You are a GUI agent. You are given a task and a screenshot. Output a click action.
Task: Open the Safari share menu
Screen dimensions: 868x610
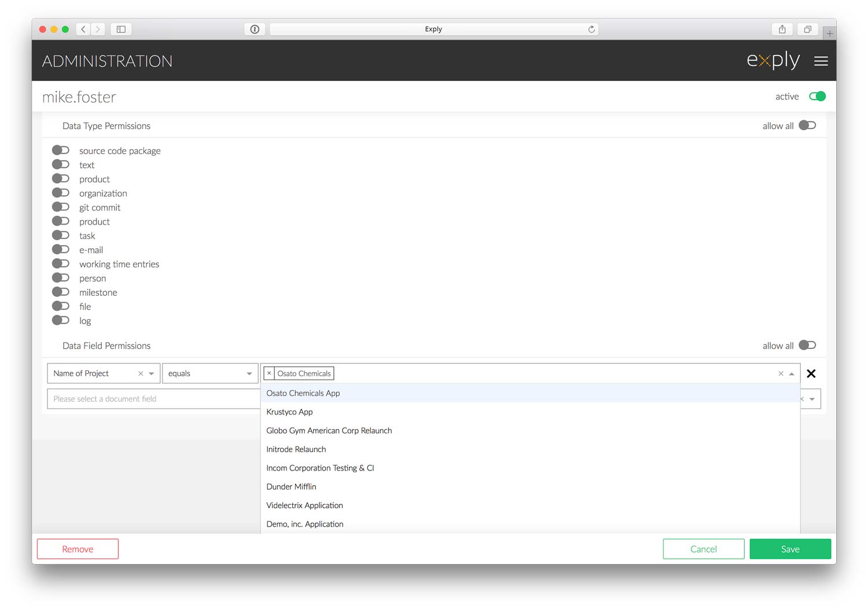[x=782, y=29]
